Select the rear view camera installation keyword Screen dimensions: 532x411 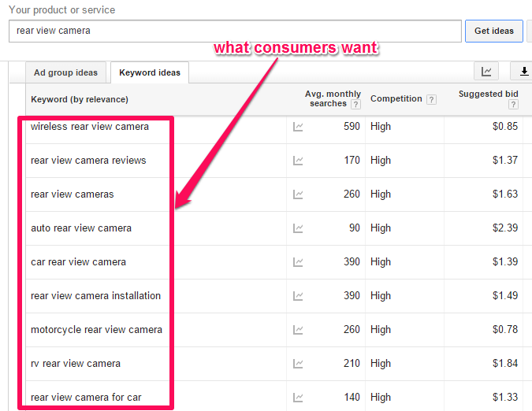click(95, 296)
